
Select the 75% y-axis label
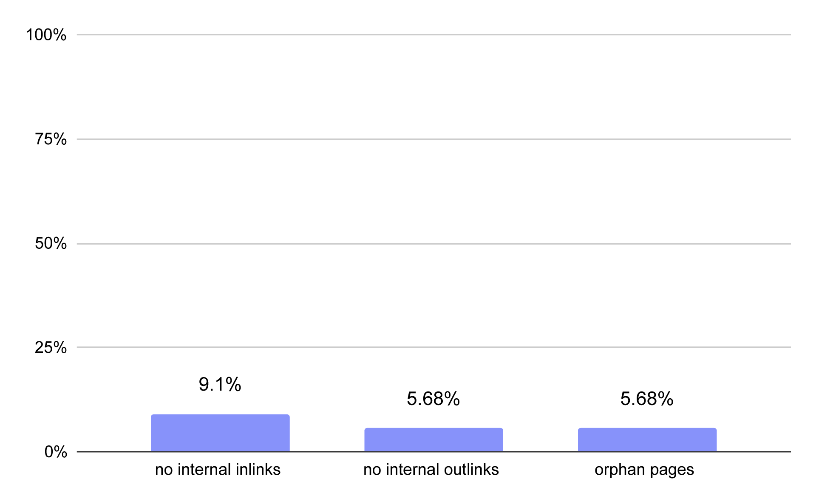click(51, 139)
